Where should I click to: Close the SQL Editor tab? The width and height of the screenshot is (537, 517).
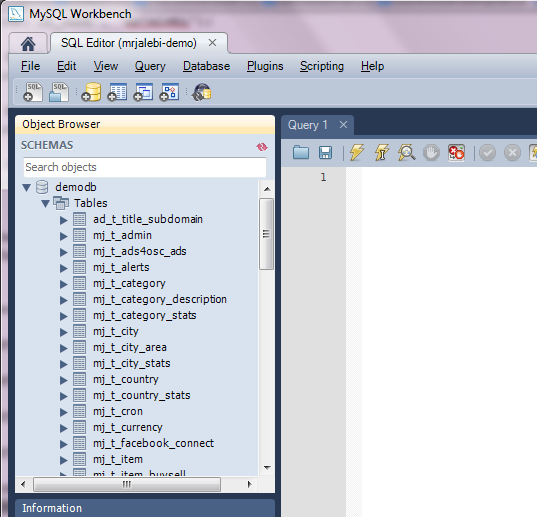pos(212,43)
